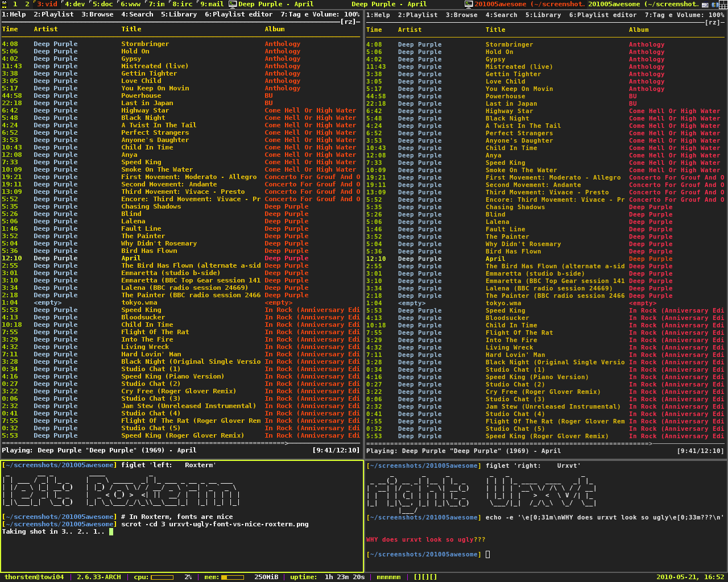Switch to workspace tag 1

click(15, 4)
